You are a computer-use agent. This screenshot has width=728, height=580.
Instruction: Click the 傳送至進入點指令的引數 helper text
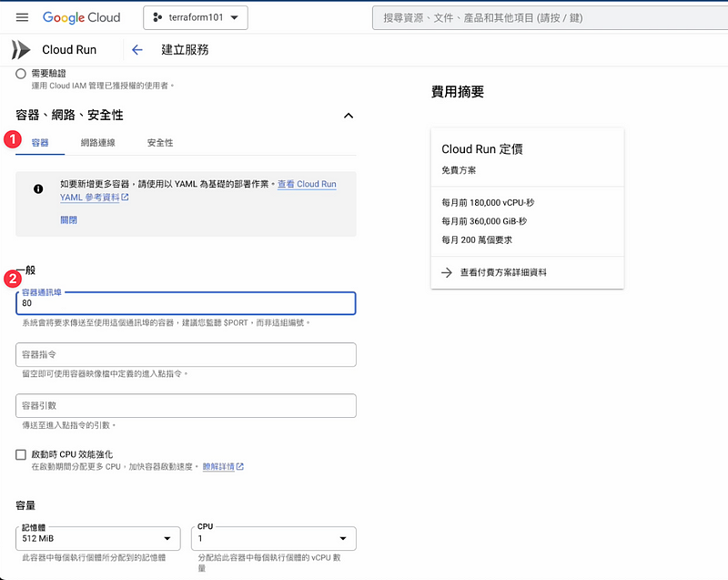pyautogui.click(x=68, y=425)
